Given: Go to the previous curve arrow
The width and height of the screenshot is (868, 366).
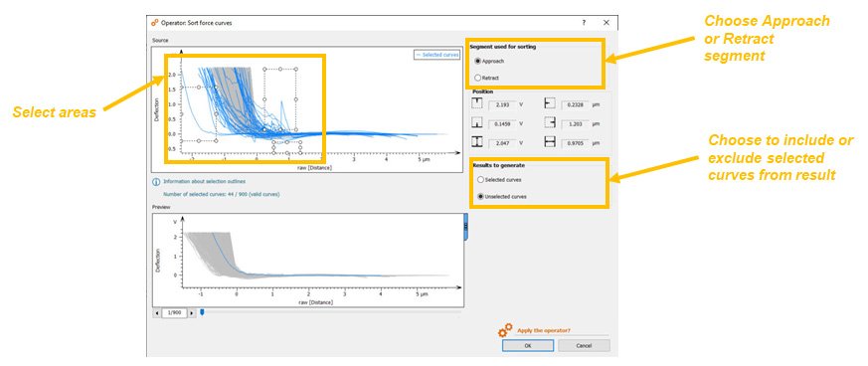Looking at the screenshot, I should (157, 313).
